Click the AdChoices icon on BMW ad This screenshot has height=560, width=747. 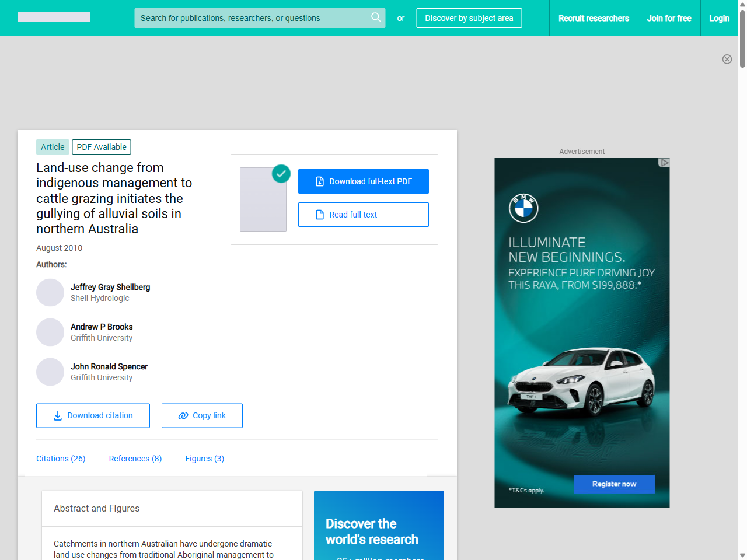pos(664,163)
